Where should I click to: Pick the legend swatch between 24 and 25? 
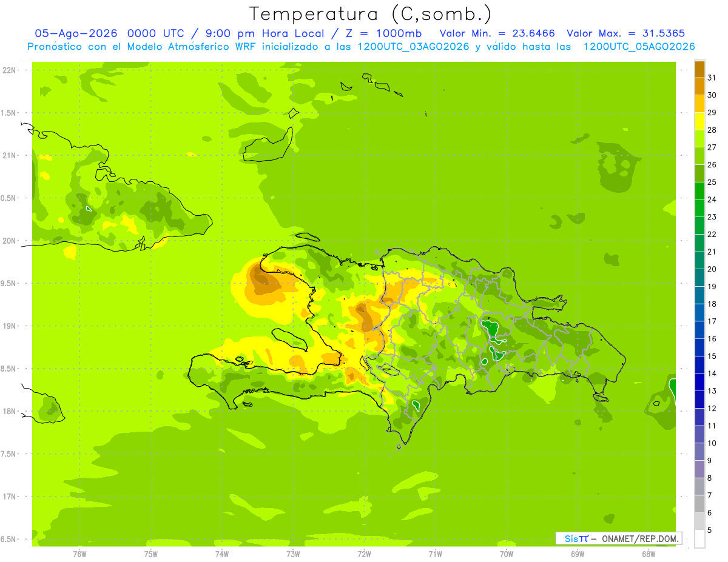699,190
